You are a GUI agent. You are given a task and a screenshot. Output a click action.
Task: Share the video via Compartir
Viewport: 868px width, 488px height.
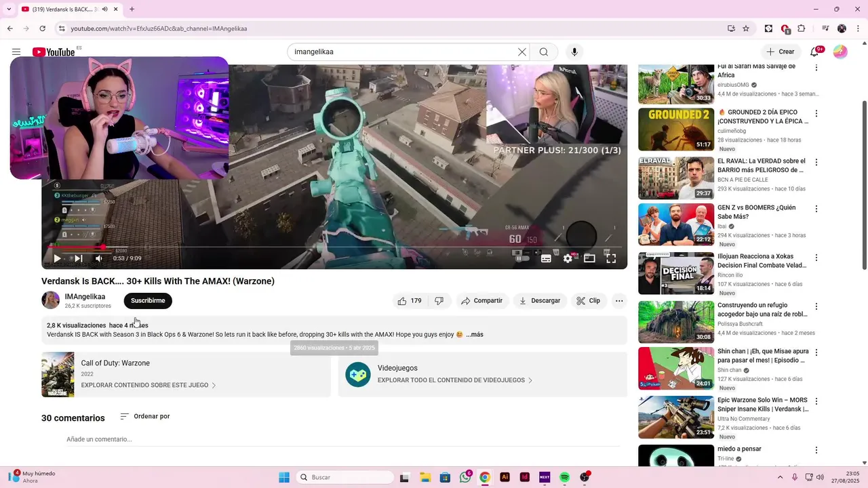tap(482, 301)
